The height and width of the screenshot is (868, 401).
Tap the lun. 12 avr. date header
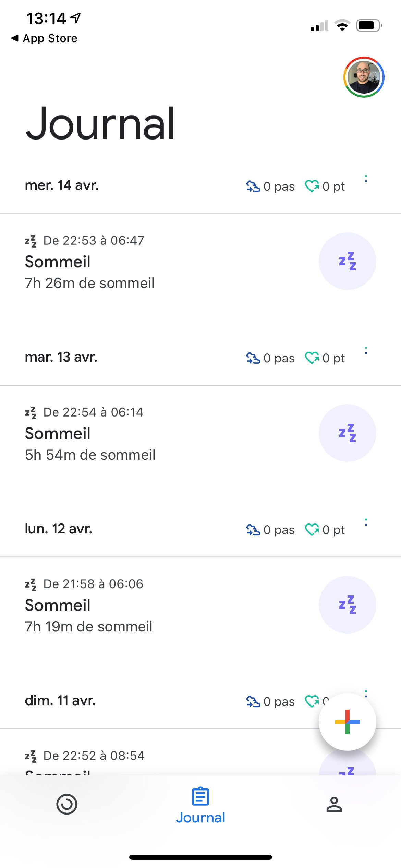pyautogui.click(x=59, y=529)
